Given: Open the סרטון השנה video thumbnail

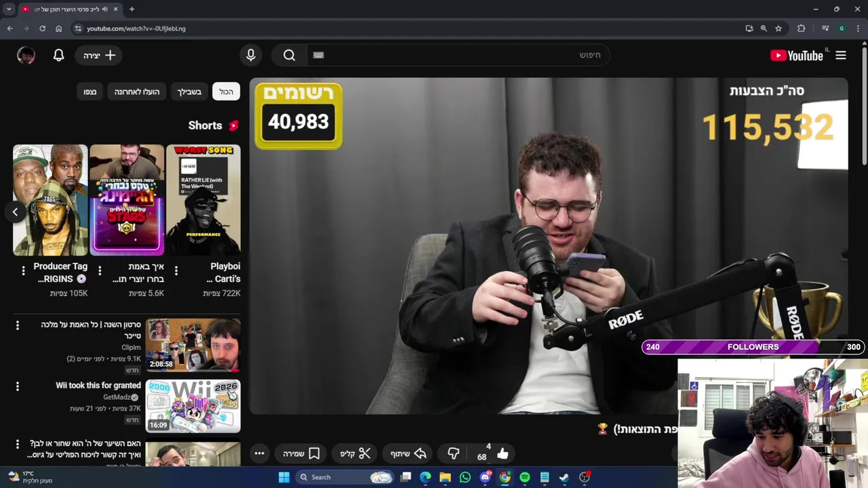Looking at the screenshot, I should (193, 346).
